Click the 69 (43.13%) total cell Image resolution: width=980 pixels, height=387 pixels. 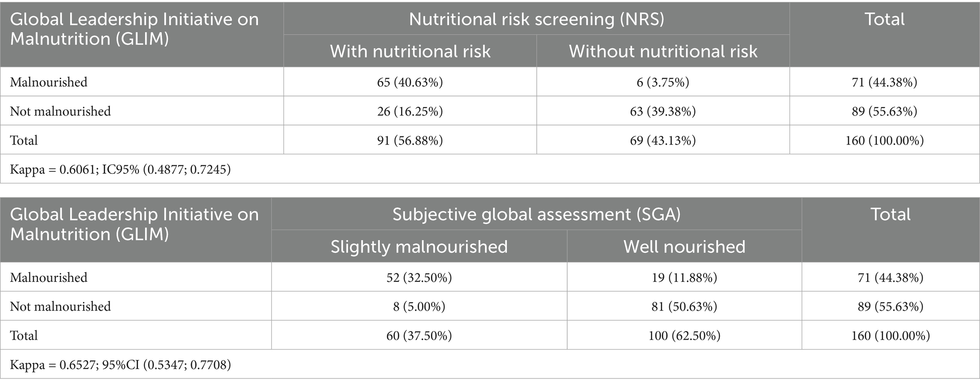point(663,141)
